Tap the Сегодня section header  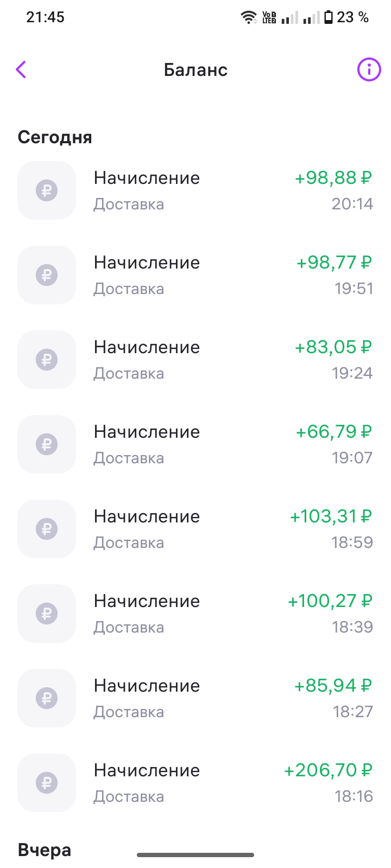coord(55,137)
